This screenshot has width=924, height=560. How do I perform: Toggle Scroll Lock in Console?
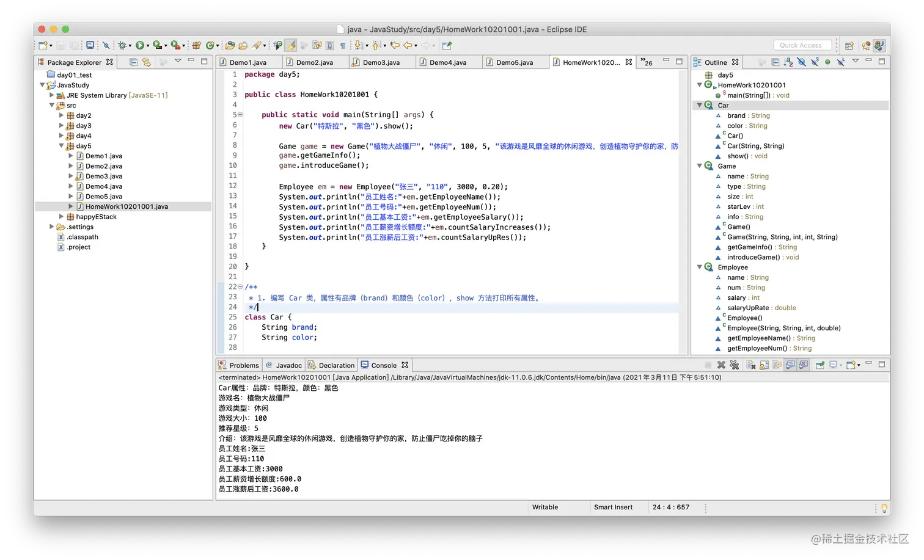(x=764, y=365)
